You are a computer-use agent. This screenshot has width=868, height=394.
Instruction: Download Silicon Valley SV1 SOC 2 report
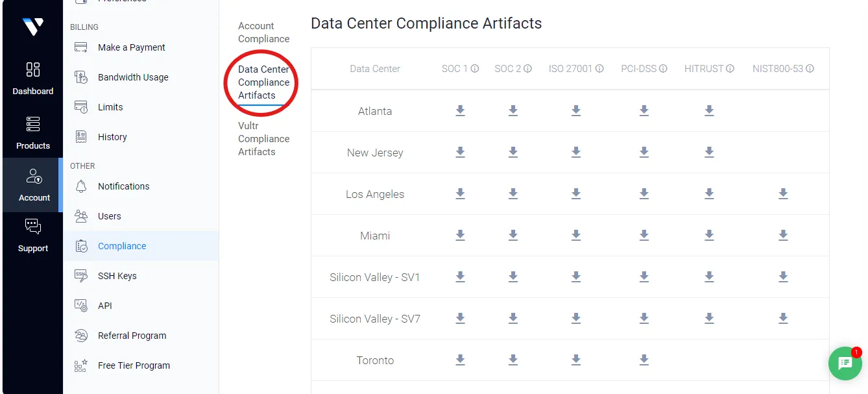tap(513, 277)
